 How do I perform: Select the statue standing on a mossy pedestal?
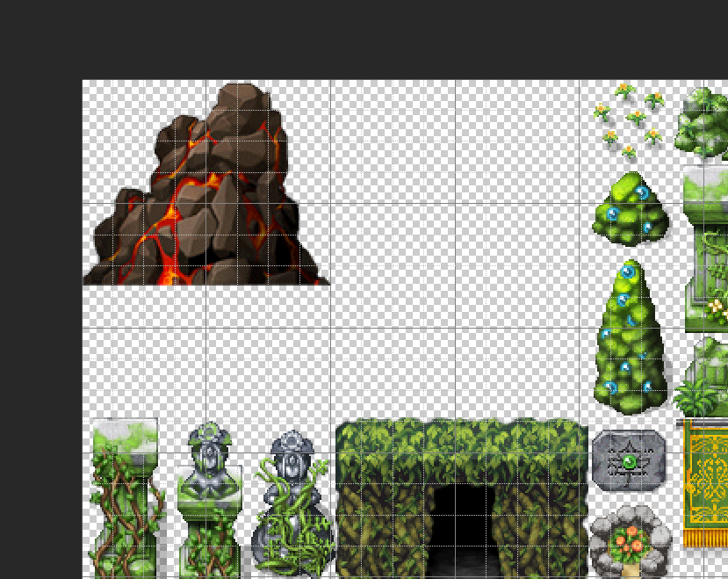tap(210, 500)
